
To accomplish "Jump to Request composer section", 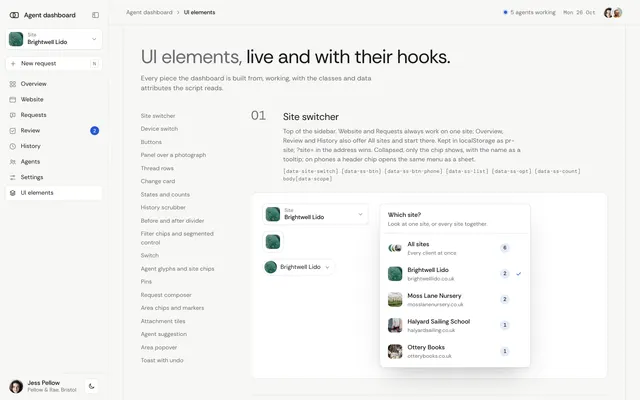I will [166, 295].
